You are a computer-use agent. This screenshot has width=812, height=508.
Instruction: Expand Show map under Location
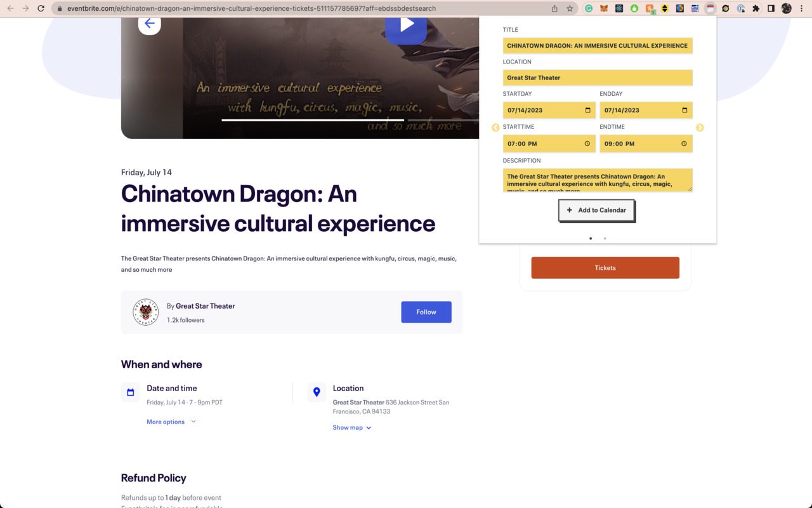tap(352, 427)
